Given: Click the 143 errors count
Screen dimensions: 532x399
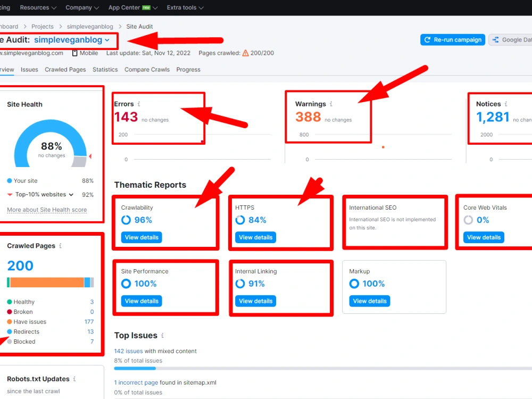Looking at the screenshot, I should pyautogui.click(x=126, y=117).
